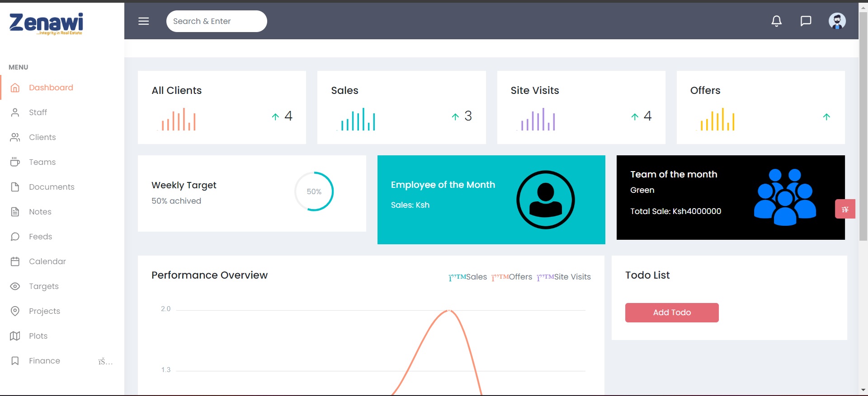Open the notifications bell

pos(776,21)
